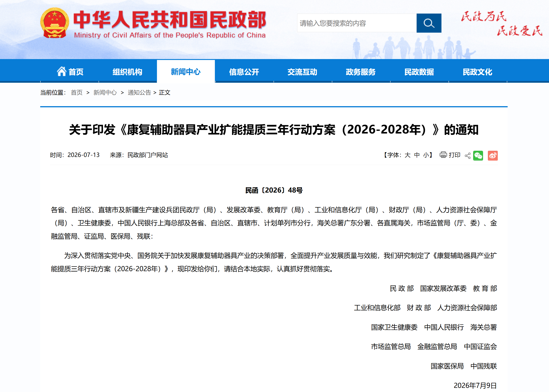This screenshot has width=549, height=392.
Task: Click the English ministry name subtitle
Action: (170, 35)
